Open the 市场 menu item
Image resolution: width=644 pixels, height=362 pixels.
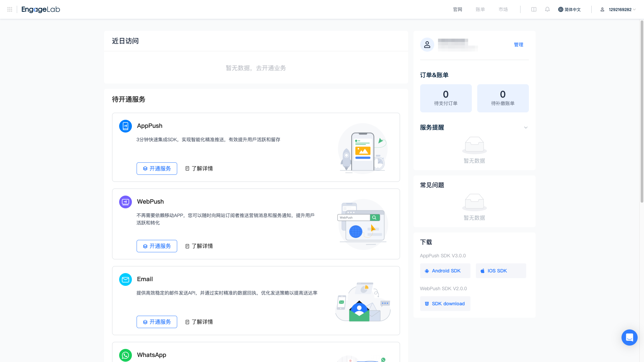click(x=503, y=9)
